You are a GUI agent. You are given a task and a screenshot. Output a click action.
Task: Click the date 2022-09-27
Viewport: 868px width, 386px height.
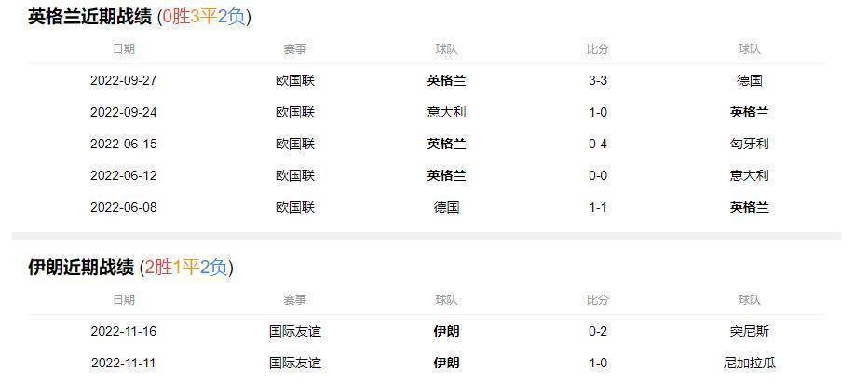coord(123,80)
